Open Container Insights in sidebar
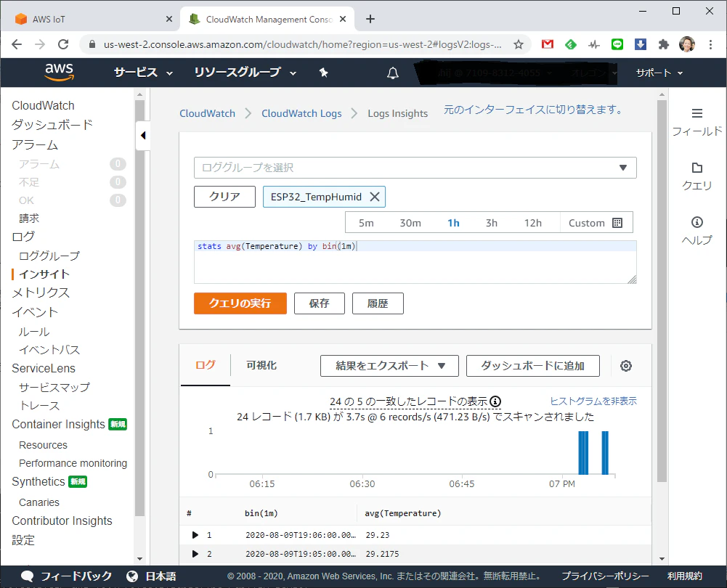 [58, 425]
